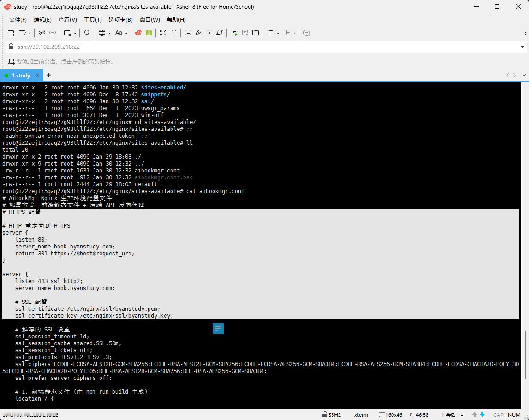This screenshot has width=529, height=420.
Task: Click the stop script toolbar icon
Action: pos(245,33)
